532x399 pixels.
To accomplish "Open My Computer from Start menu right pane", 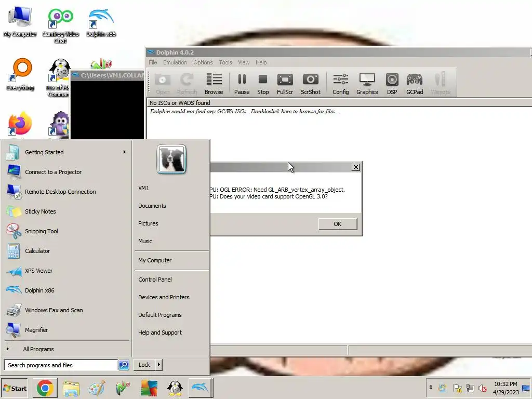I will coord(155,260).
